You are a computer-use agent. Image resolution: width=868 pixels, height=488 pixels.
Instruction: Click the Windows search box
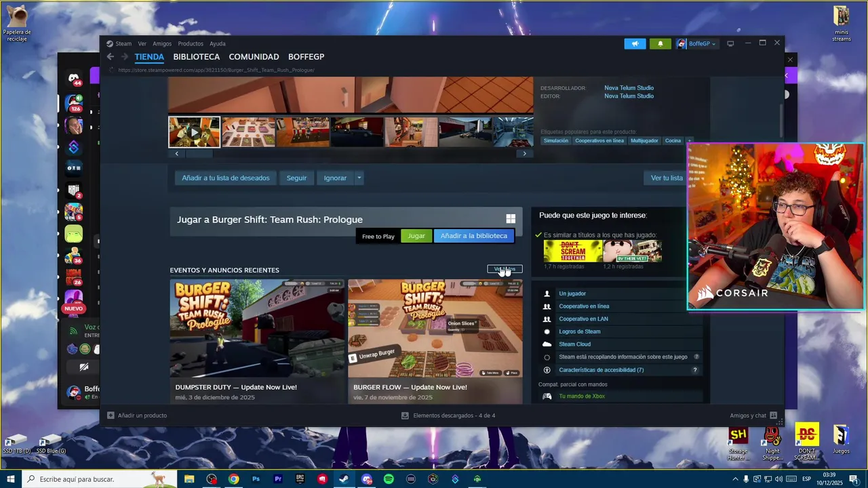coord(100,479)
